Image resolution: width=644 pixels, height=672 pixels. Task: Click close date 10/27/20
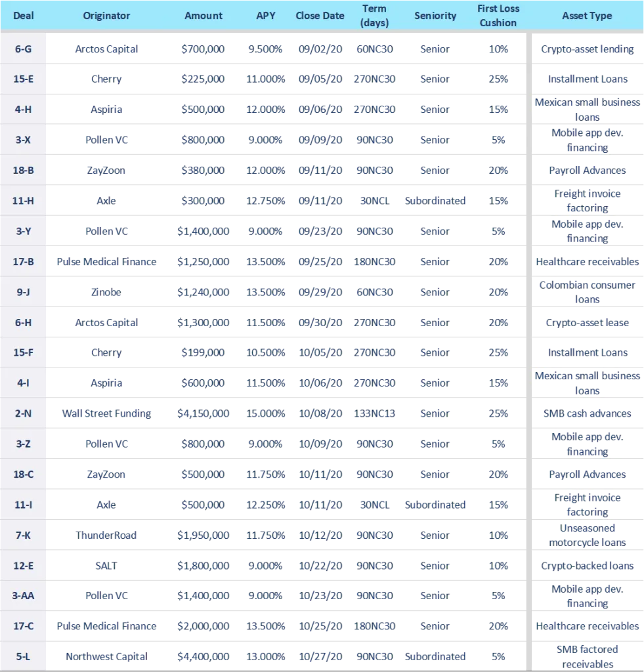320,656
